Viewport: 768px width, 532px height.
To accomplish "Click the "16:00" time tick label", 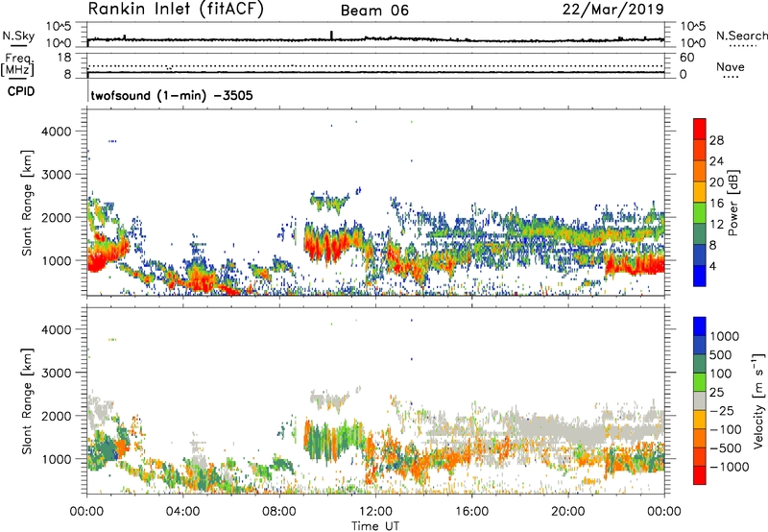I will 471,512.
